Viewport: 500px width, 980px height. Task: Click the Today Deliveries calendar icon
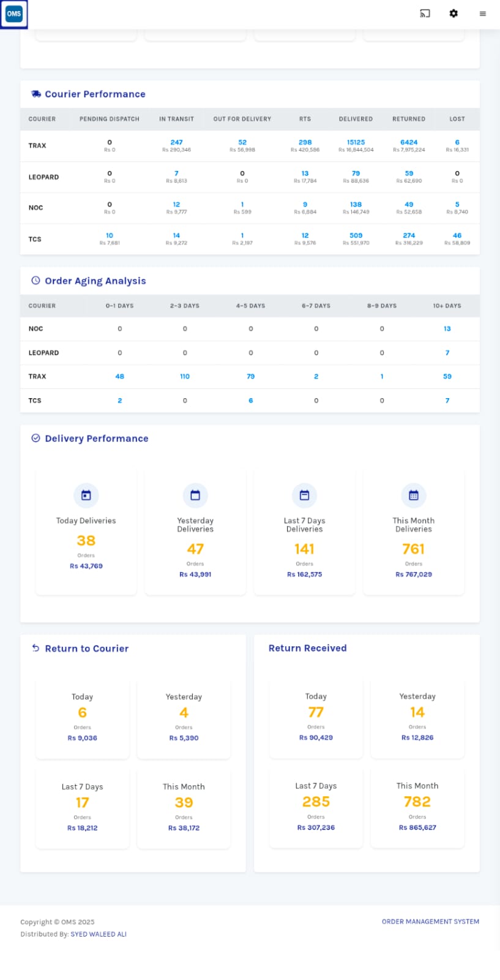point(86,496)
